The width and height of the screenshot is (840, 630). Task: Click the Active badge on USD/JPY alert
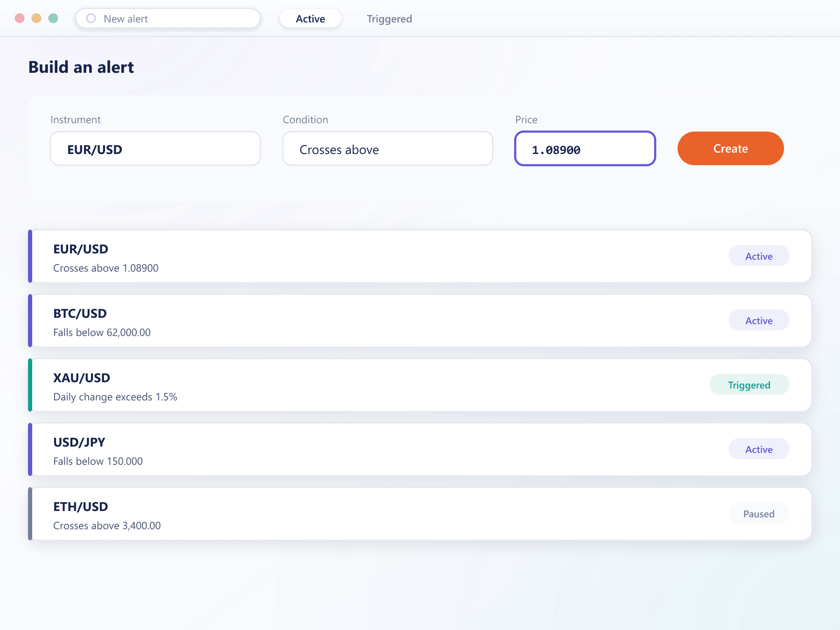pyautogui.click(x=759, y=449)
